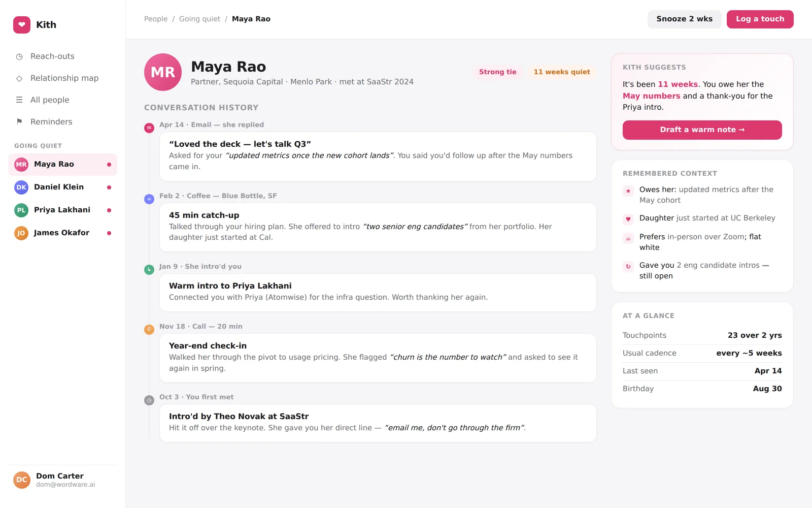The image size is (812, 508).
Task: Click the Kith heart logo icon
Action: point(22,24)
